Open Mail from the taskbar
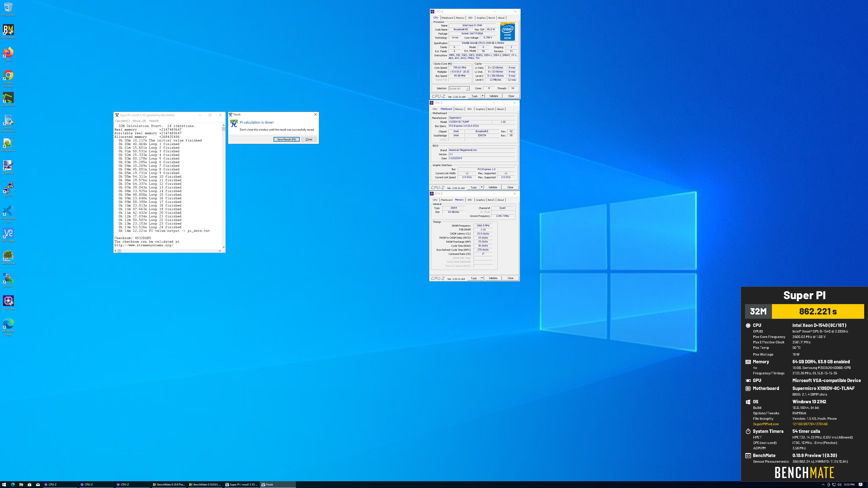The width and height of the screenshot is (868, 488). click(38, 485)
